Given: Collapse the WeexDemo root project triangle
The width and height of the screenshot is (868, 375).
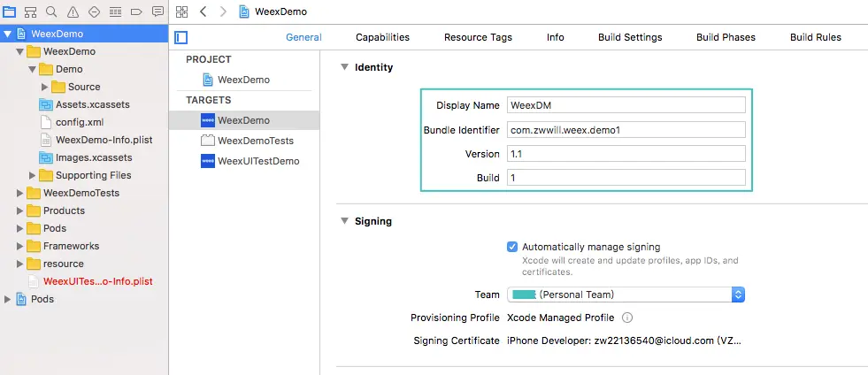Looking at the screenshot, I should [x=7, y=34].
